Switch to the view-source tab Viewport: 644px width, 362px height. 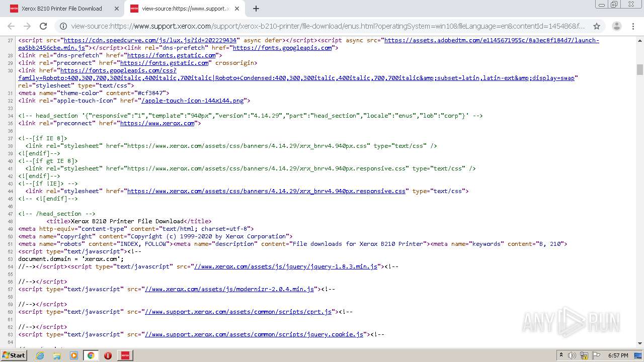point(185,9)
